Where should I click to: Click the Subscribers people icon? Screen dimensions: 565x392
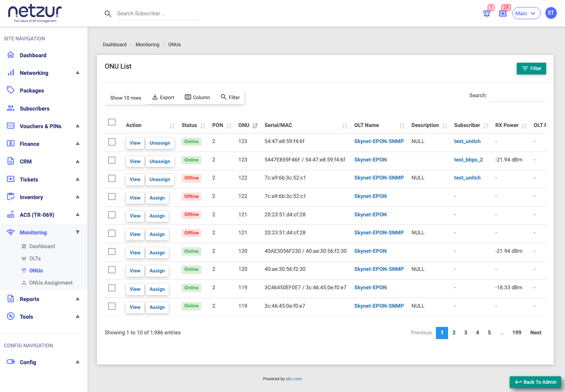(x=11, y=108)
